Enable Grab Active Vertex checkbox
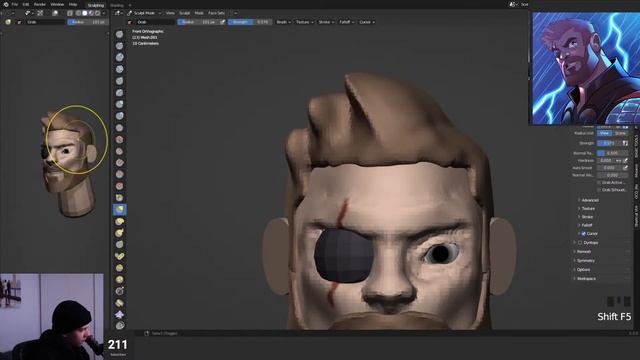Screen dimensions: 640x360 [x=599, y=182]
